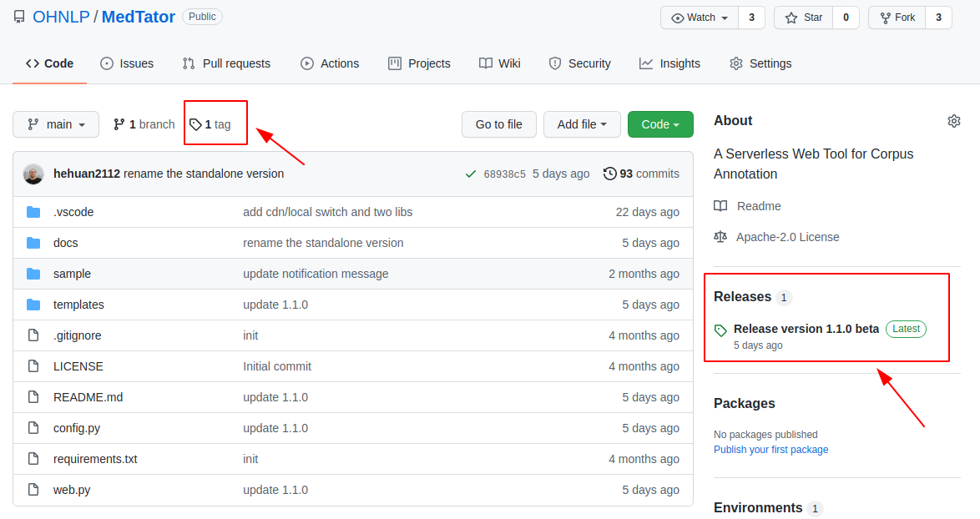The width and height of the screenshot is (980, 519).
Task: Switch to the Security tab
Action: (x=579, y=63)
